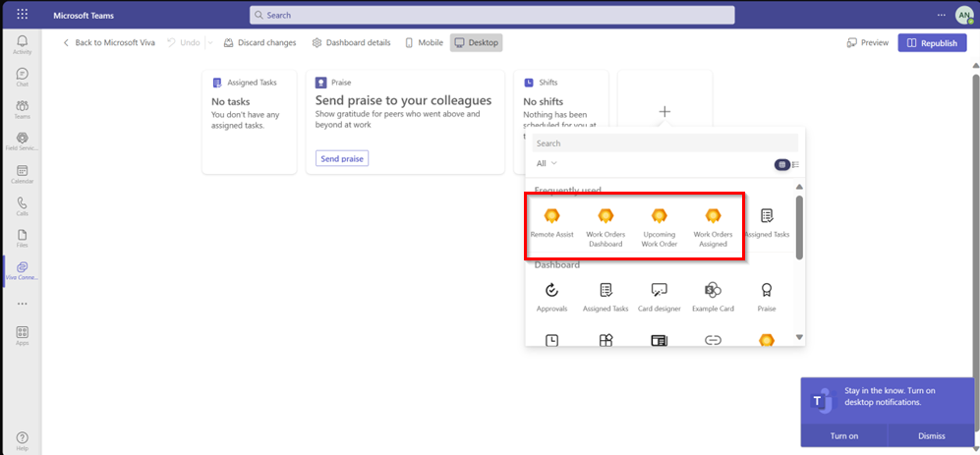Open Teams in the left sidebar
The width and height of the screenshot is (980, 455).
22,109
